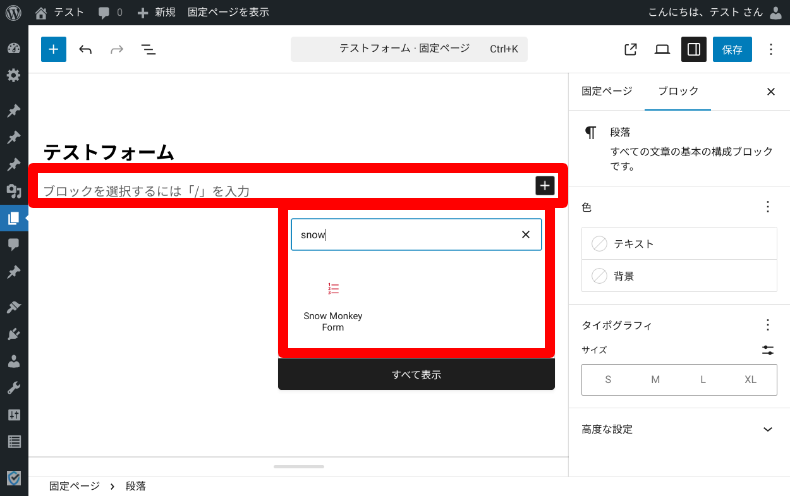Open comments bubble in admin bar

point(110,13)
